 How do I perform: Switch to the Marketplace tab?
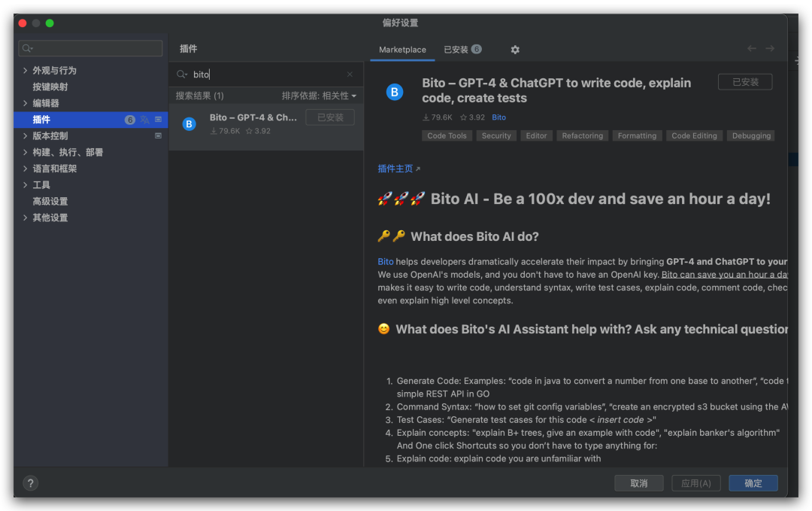402,50
